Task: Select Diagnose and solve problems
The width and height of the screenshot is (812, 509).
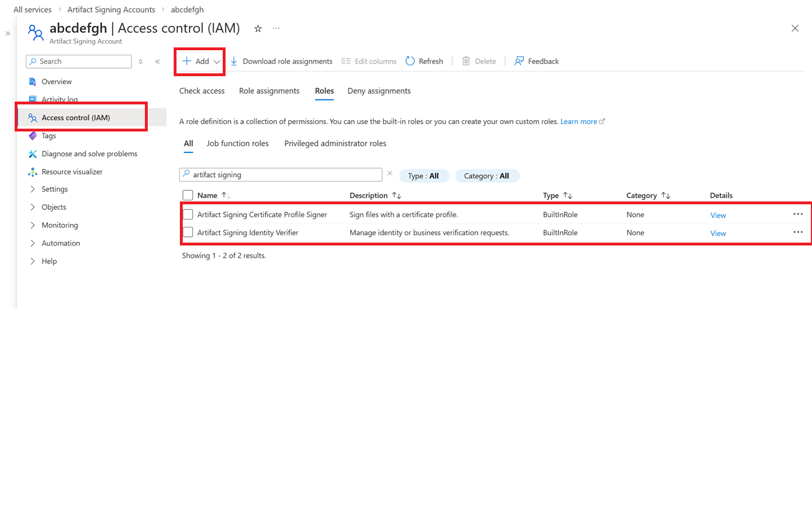Action: click(90, 153)
